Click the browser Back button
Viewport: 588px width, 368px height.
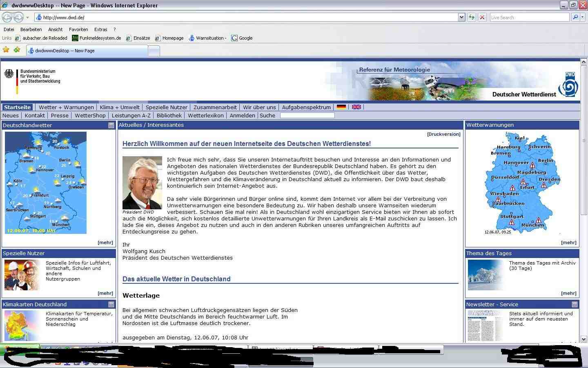[7, 17]
